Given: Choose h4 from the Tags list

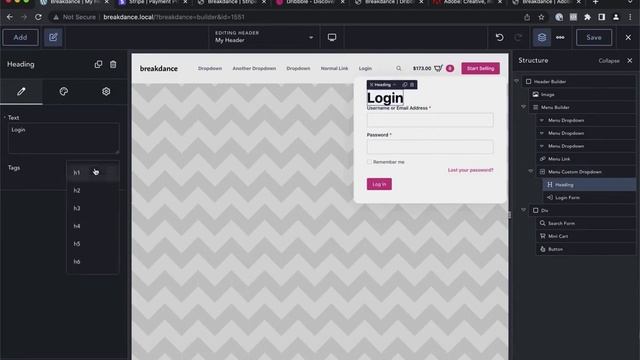Looking at the screenshot, I should 93,226.
